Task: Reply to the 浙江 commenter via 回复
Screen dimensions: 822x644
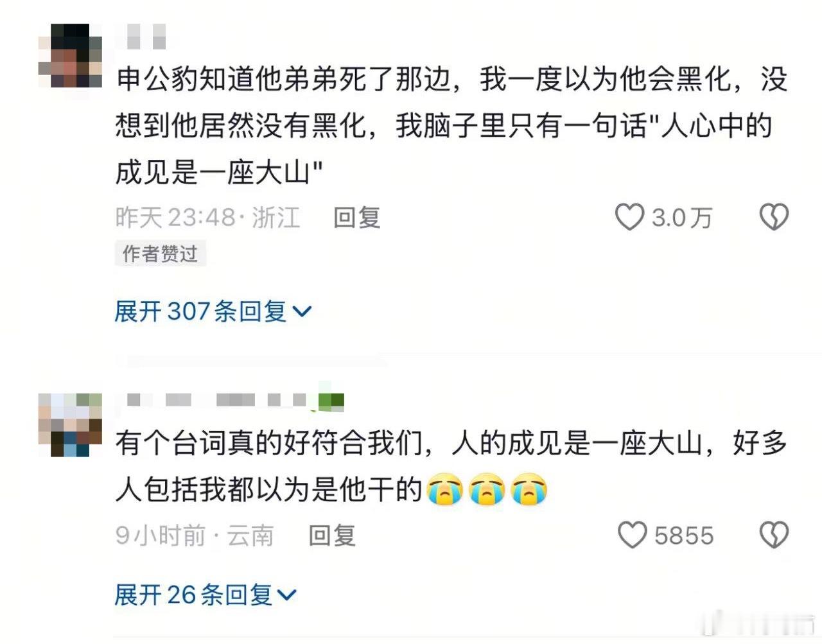Action: click(357, 218)
